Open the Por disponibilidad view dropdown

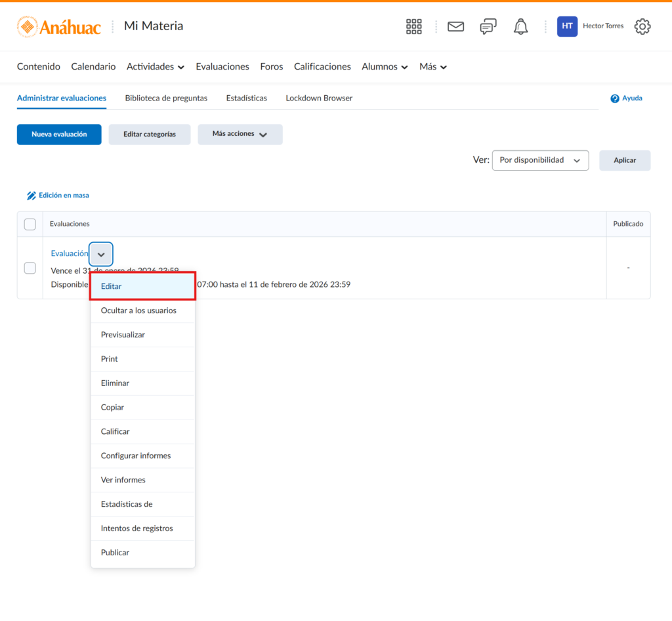pyautogui.click(x=540, y=160)
